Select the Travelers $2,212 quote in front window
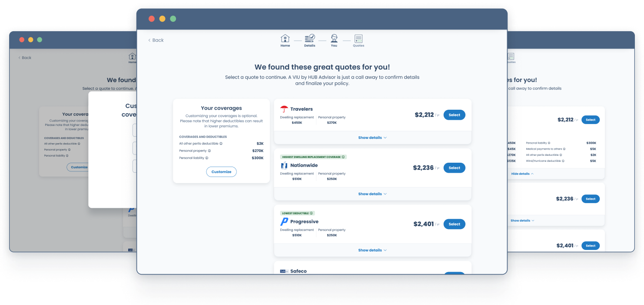The image size is (644, 305). [454, 115]
